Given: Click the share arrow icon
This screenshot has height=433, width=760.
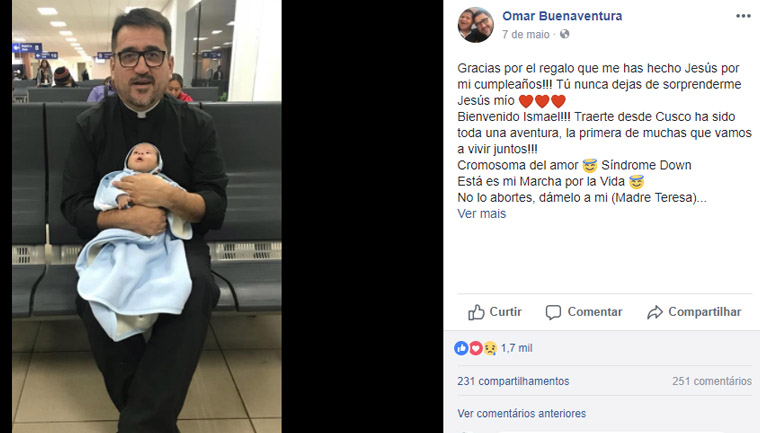Looking at the screenshot, I should [654, 312].
